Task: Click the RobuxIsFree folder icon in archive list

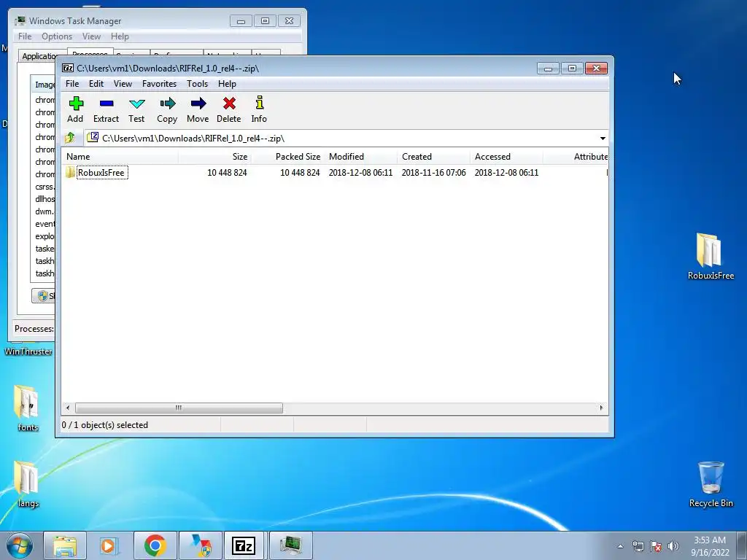Action: [x=71, y=172]
